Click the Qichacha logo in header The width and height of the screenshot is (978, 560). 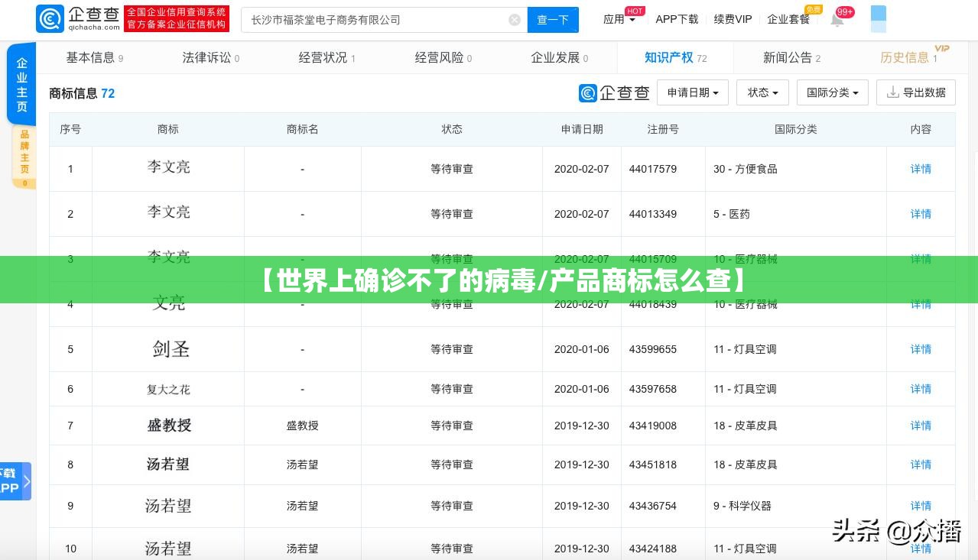coord(78,19)
